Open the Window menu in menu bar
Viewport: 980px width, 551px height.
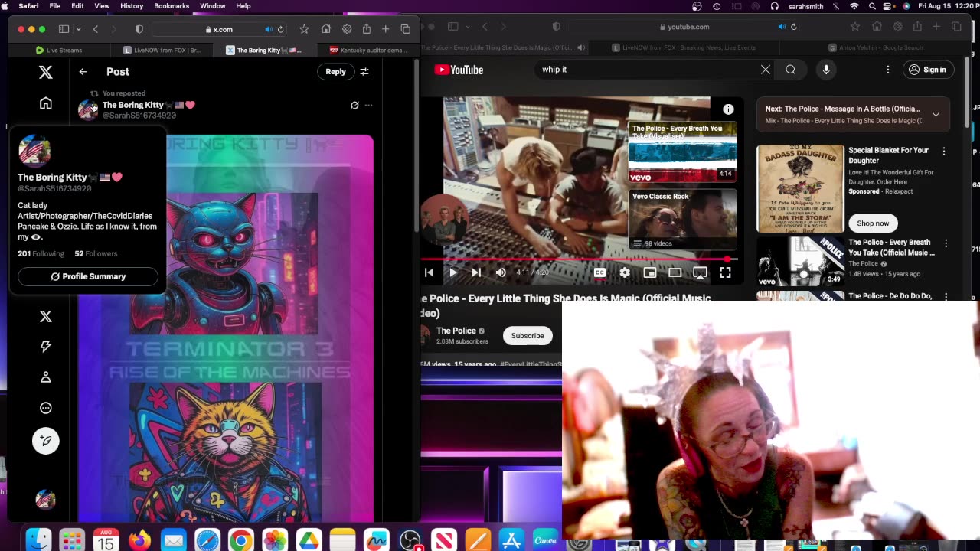tap(213, 6)
